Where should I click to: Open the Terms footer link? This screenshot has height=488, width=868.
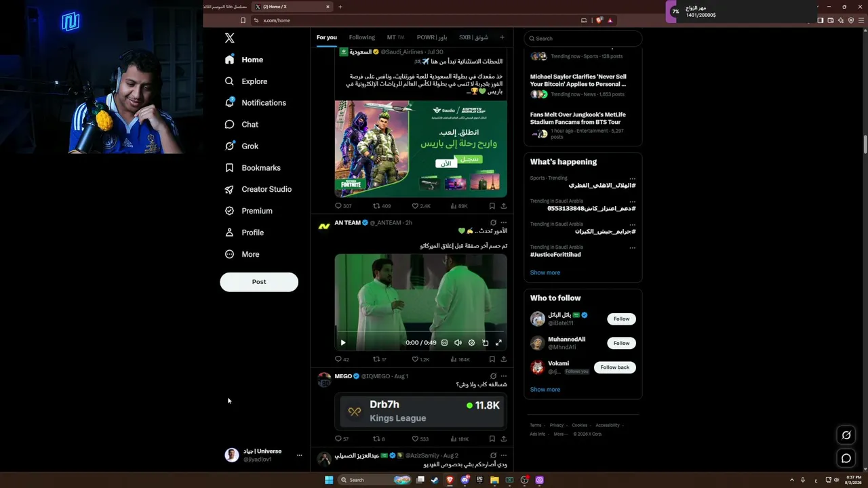(536, 426)
